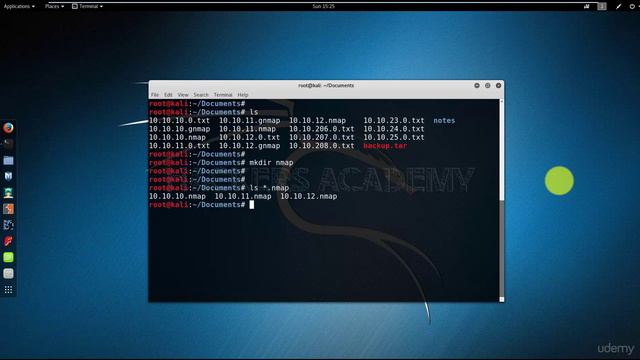
Task: Click the terminal cursor at the last prompt
Action: (x=251, y=204)
